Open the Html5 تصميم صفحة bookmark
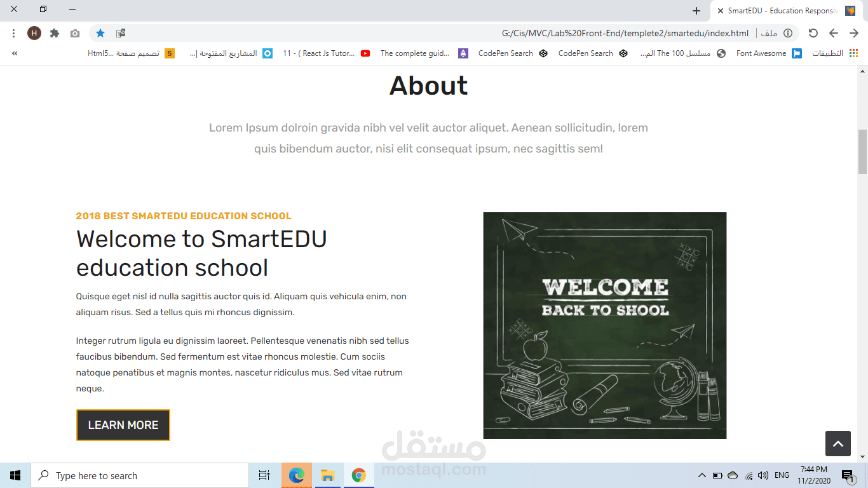The height and width of the screenshot is (488, 868). [x=131, y=53]
